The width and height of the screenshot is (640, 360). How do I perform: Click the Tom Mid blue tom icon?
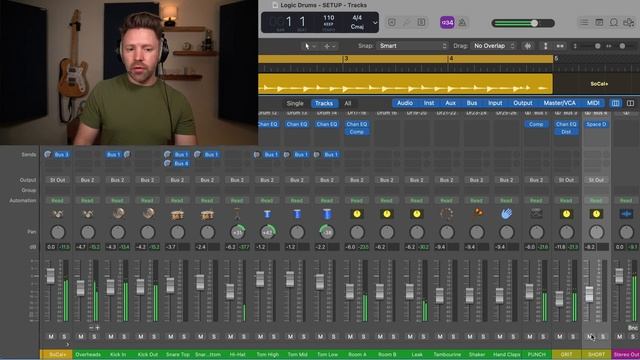(297, 214)
